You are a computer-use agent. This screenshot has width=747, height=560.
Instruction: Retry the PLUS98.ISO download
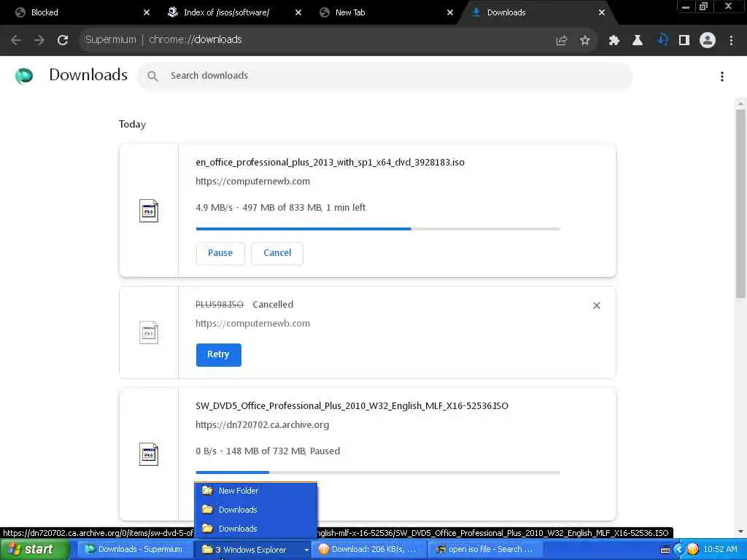click(x=218, y=354)
